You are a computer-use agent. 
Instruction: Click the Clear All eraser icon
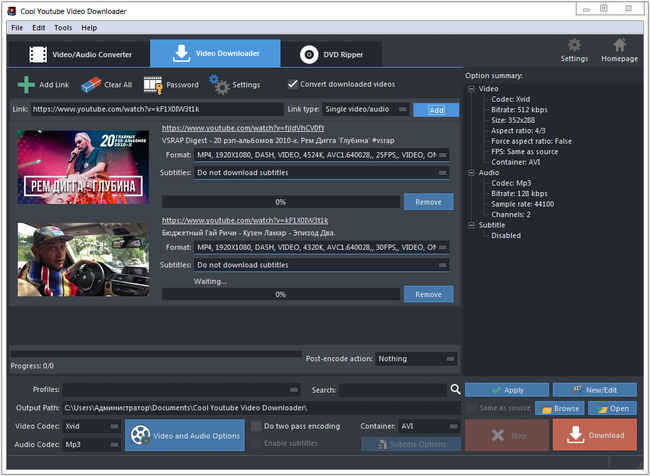pos(91,85)
